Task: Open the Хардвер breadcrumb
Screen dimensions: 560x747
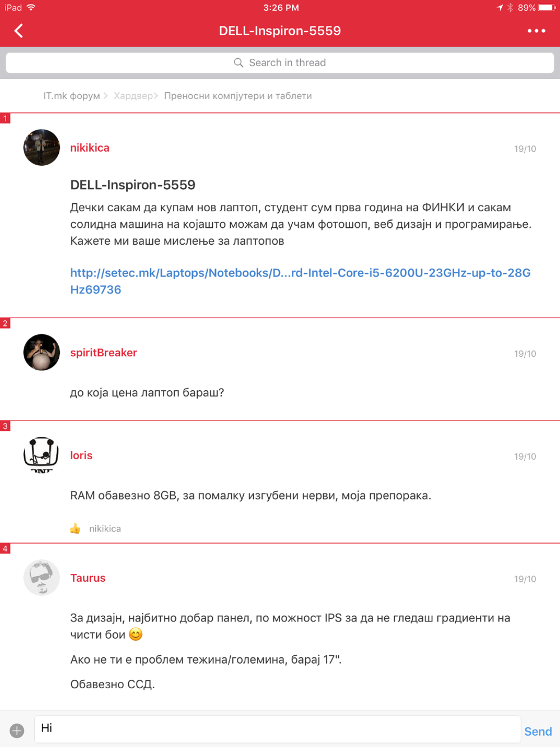Action: click(133, 96)
